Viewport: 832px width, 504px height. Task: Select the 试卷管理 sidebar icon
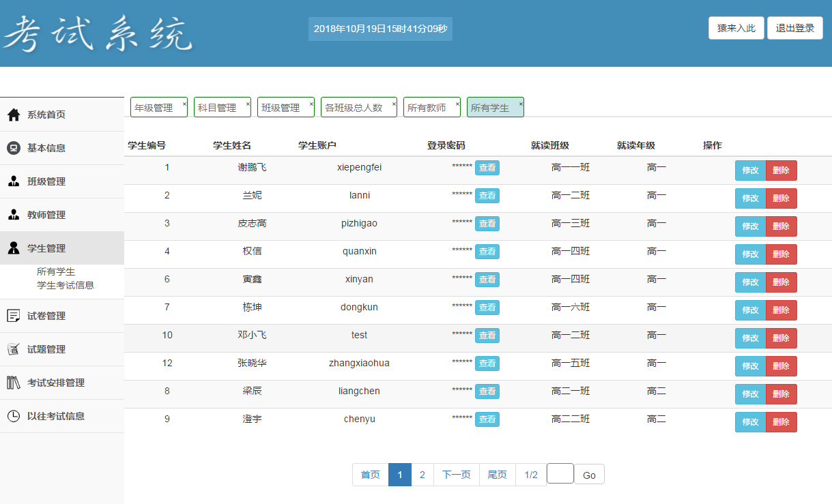click(x=14, y=315)
